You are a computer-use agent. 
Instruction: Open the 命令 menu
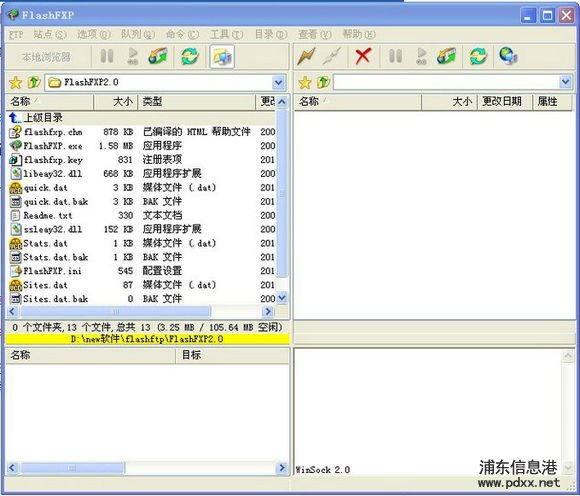pos(182,35)
